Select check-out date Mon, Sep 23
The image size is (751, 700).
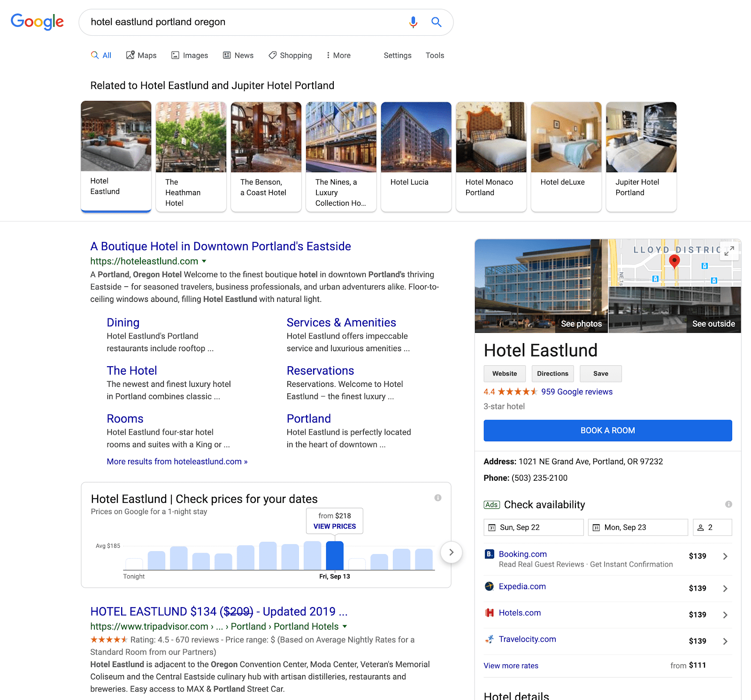point(638,527)
